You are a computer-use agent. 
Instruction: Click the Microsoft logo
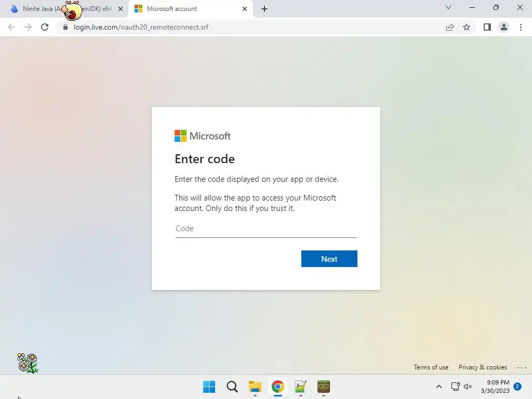click(203, 136)
